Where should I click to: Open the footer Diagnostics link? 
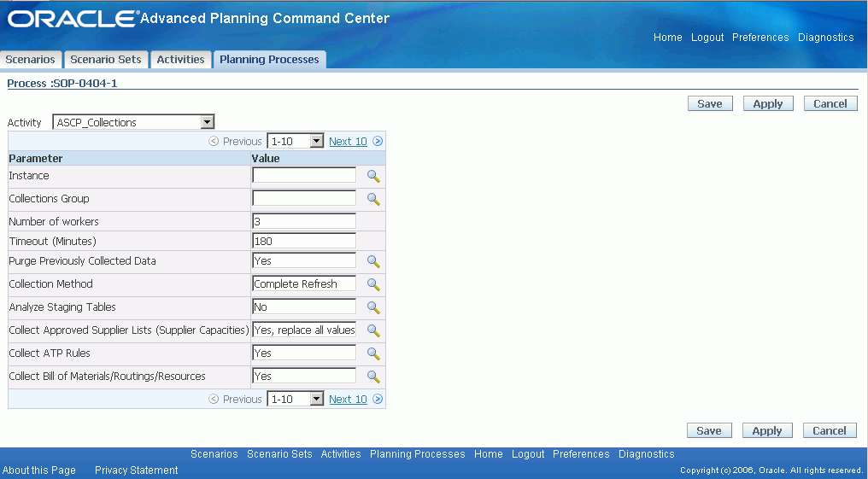(647, 454)
